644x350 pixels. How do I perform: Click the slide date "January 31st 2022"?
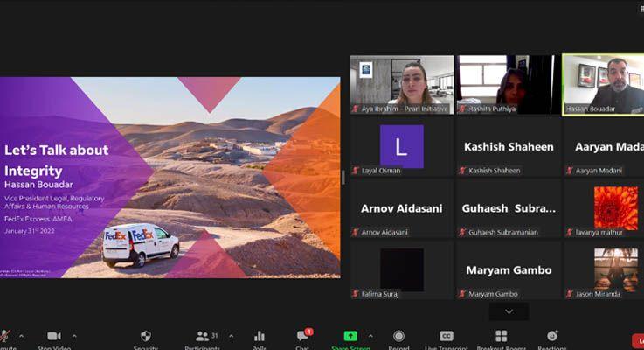pos(30,231)
